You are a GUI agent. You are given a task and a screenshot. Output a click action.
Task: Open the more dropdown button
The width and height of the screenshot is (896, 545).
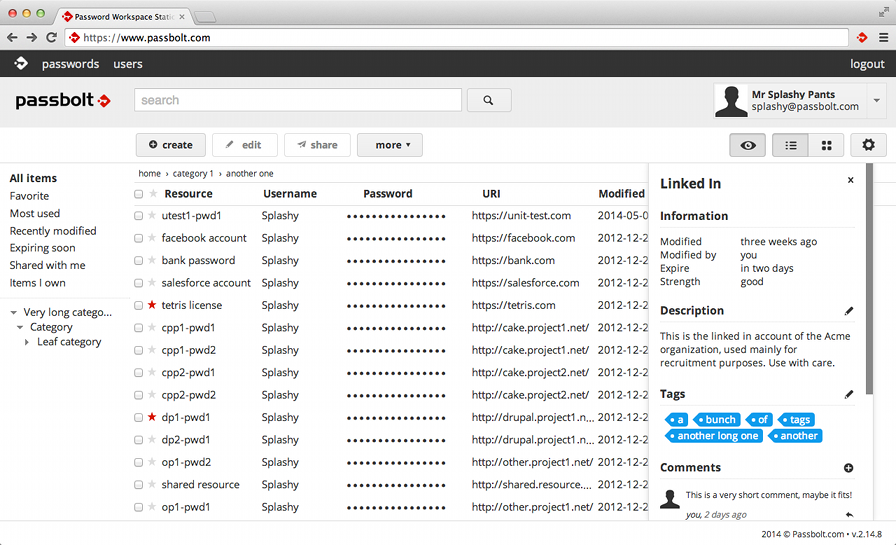click(389, 145)
